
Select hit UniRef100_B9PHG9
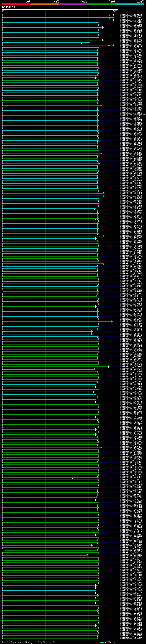[x=131, y=180]
